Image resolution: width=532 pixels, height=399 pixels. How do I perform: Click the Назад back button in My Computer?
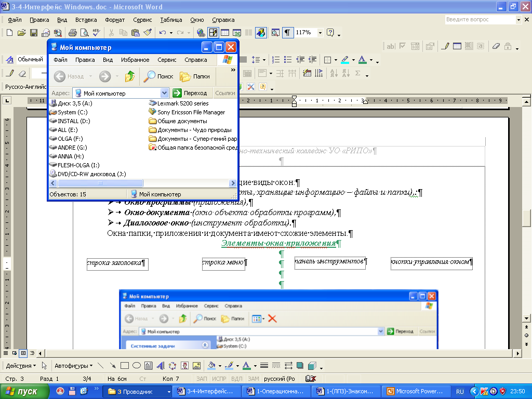pyautogui.click(x=69, y=76)
